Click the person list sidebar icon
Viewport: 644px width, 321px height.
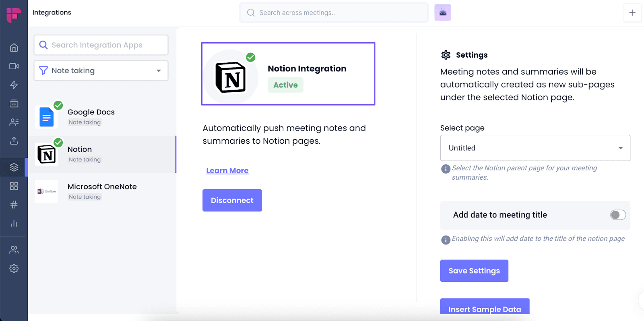click(x=14, y=122)
